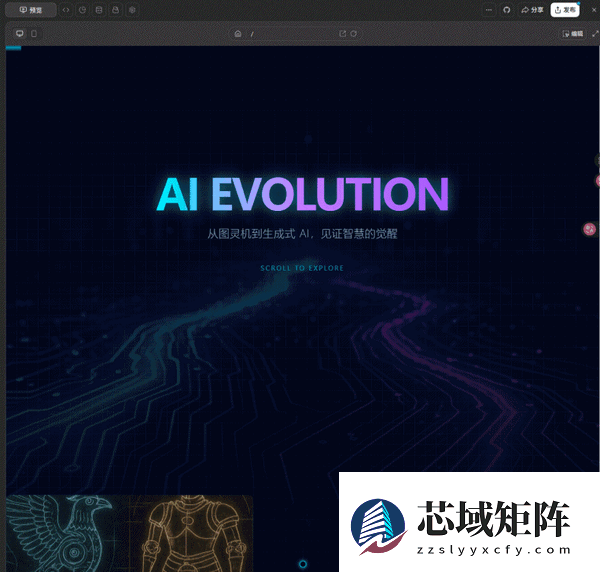This screenshot has width=600, height=572.
Task: Click the 分享 share button
Action: [x=532, y=10]
